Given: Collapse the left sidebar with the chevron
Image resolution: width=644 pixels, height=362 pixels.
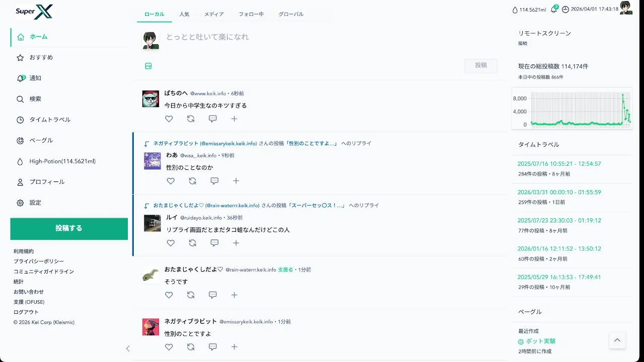Looking at the screenshot, I should tap(128, 348).
